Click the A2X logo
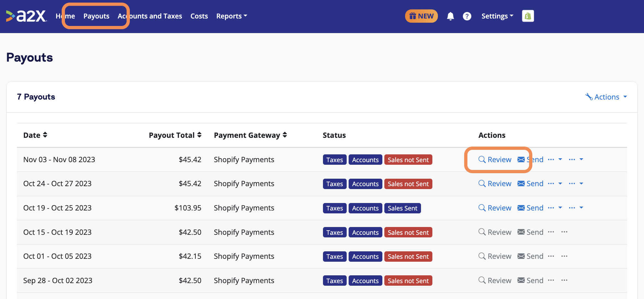The height and width of the screenshot is (299, 644). 26,16
